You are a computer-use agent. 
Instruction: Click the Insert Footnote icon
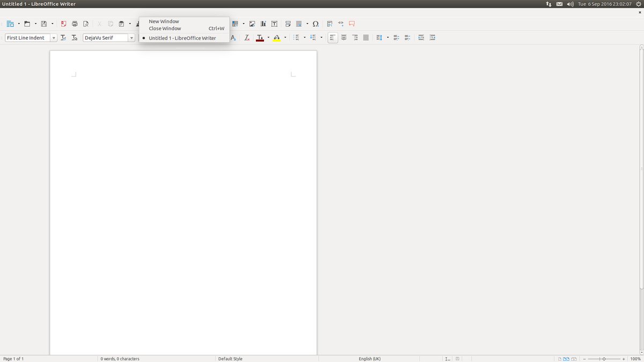(330, 24)
